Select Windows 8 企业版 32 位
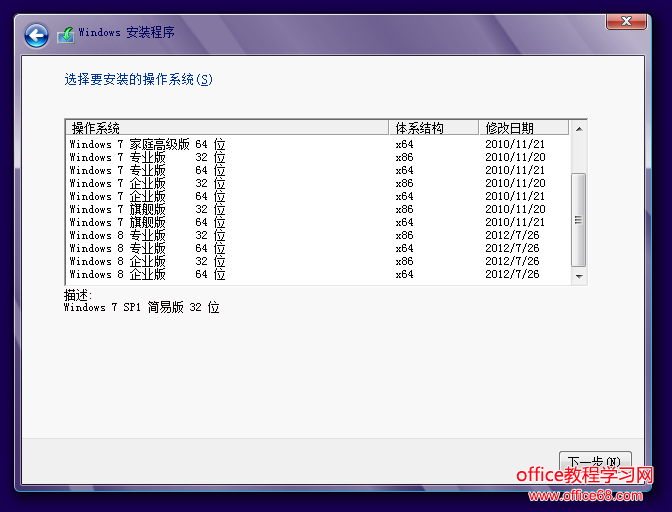The width and height of the screenshot is (672, 512). point(318,261)
